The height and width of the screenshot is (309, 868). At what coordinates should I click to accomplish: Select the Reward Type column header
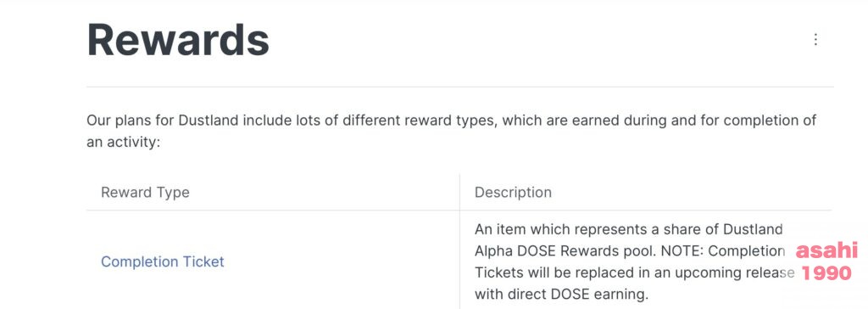pos(145,193)
